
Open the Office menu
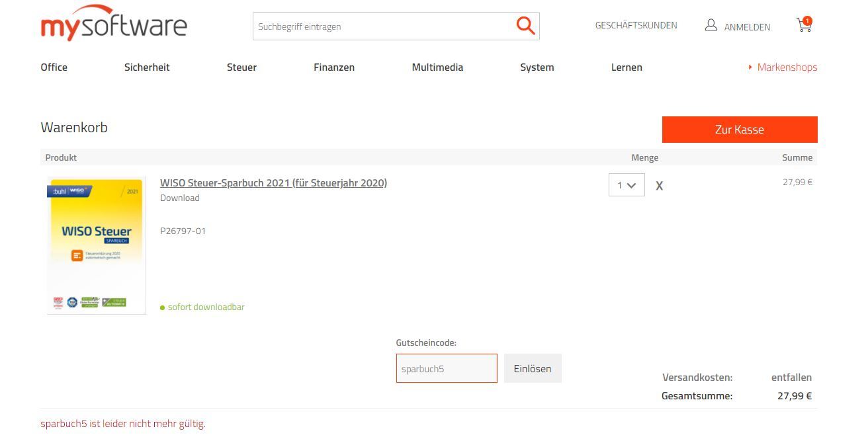[x=54, y=67]
